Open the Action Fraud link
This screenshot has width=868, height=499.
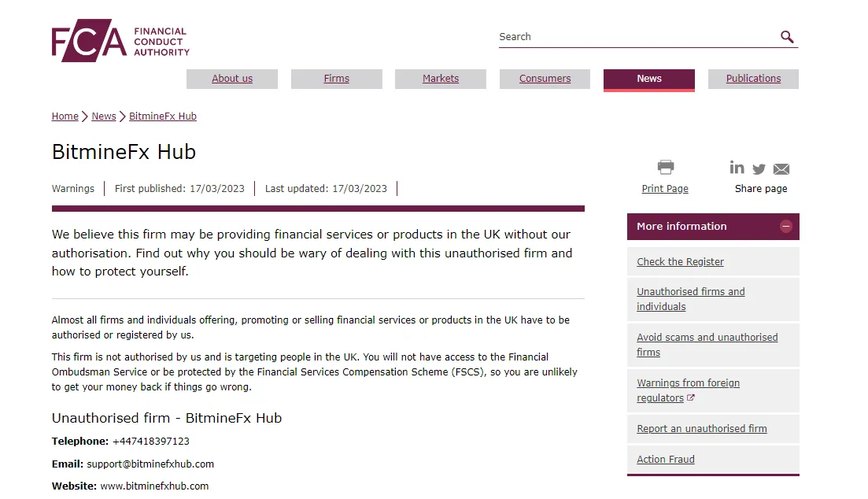666,459
